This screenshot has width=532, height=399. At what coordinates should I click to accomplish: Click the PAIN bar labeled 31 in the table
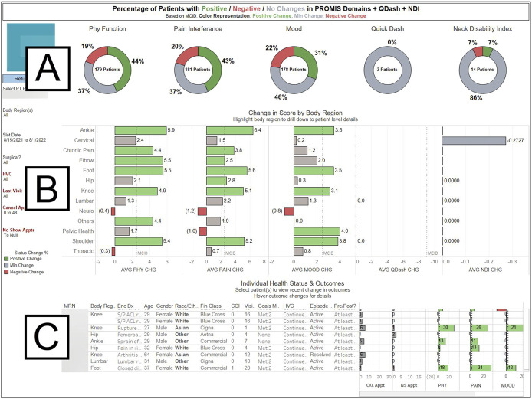pyautogui.click(x=481, y=368)
